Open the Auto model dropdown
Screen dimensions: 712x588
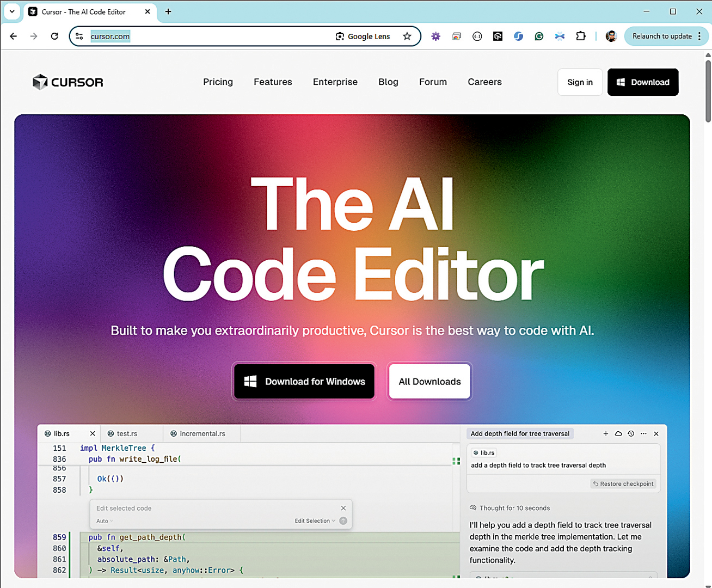tap(105, 521)
